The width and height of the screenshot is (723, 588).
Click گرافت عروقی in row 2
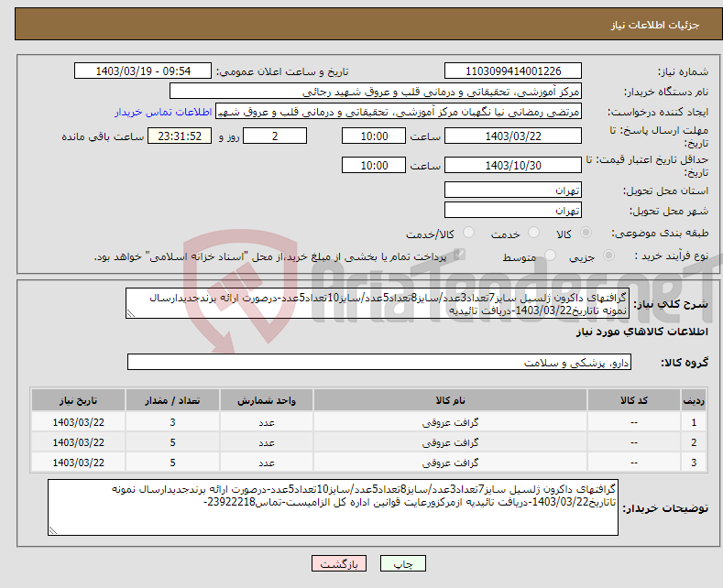coord(450,442)
